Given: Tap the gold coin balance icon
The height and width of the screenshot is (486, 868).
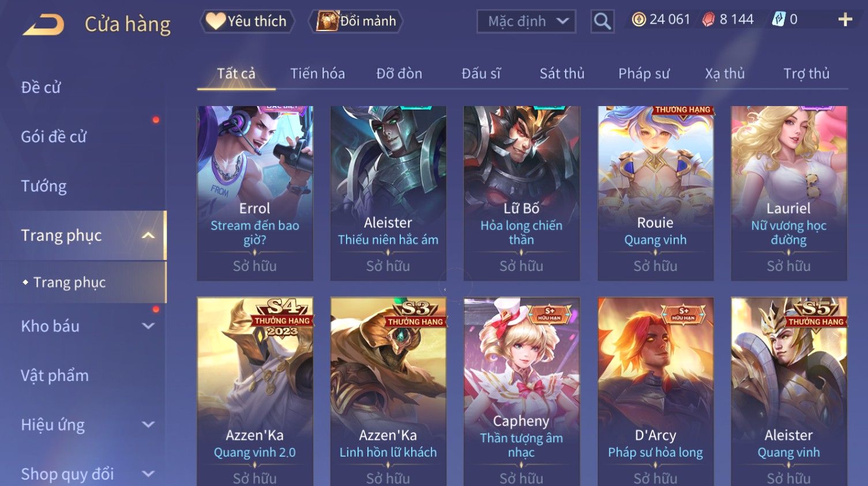Looking at the screenshot, I should coord(638,20).
